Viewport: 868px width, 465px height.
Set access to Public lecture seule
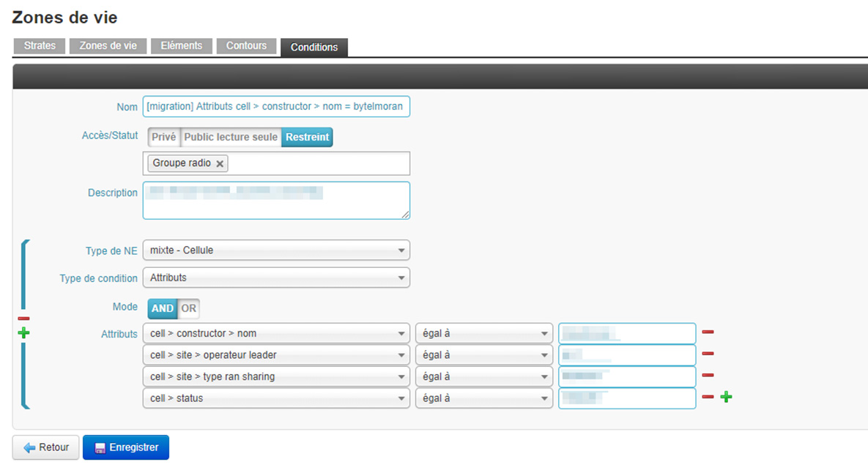pyautogui.click(x=231, y=137)
